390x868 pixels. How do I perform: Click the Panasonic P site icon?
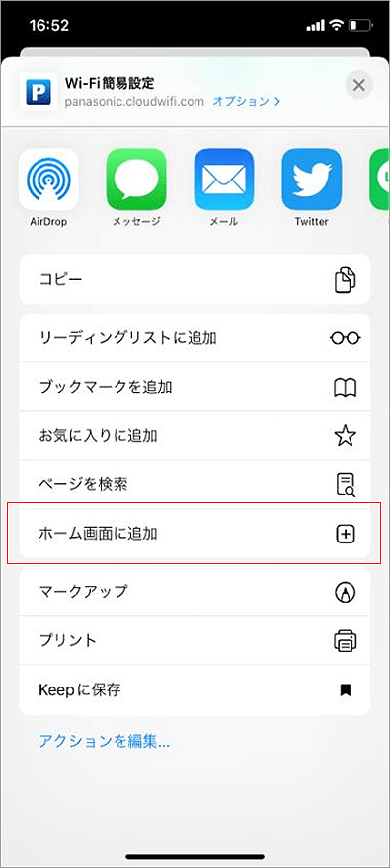pos(39,92)
